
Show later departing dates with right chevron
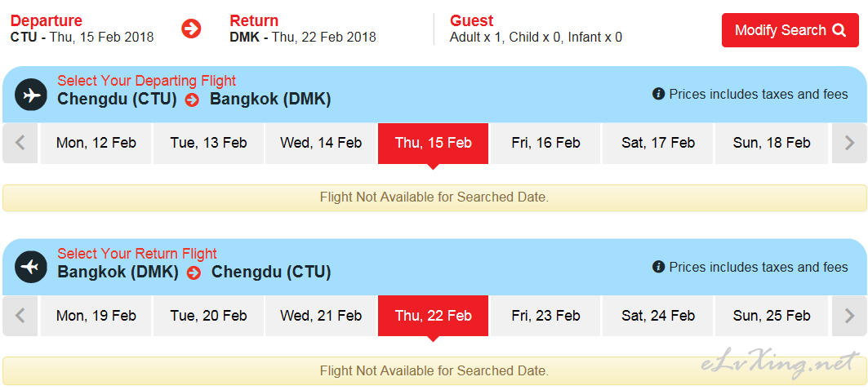(x=849, y=144)
